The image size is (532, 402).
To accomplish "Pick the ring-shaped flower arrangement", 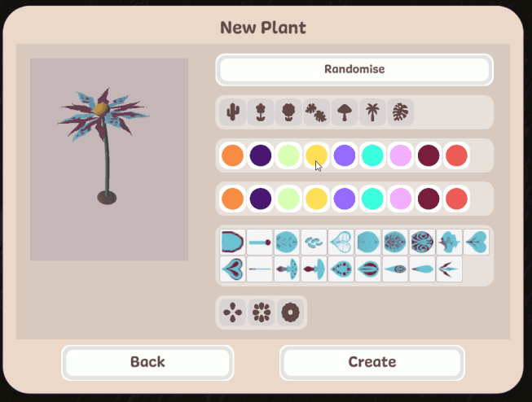I will (290, 312).
